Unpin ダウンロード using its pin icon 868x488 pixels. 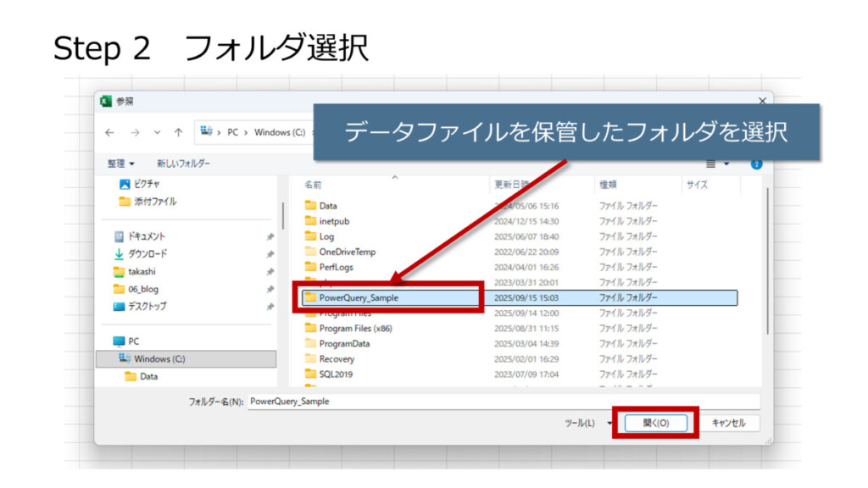[x=270, y=254]
